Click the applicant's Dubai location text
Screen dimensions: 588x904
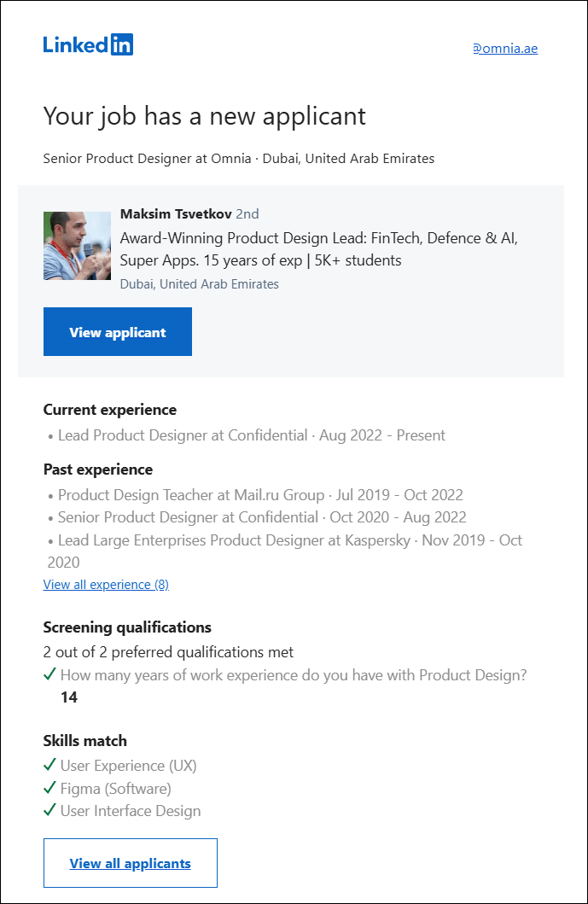click(199, 284)
